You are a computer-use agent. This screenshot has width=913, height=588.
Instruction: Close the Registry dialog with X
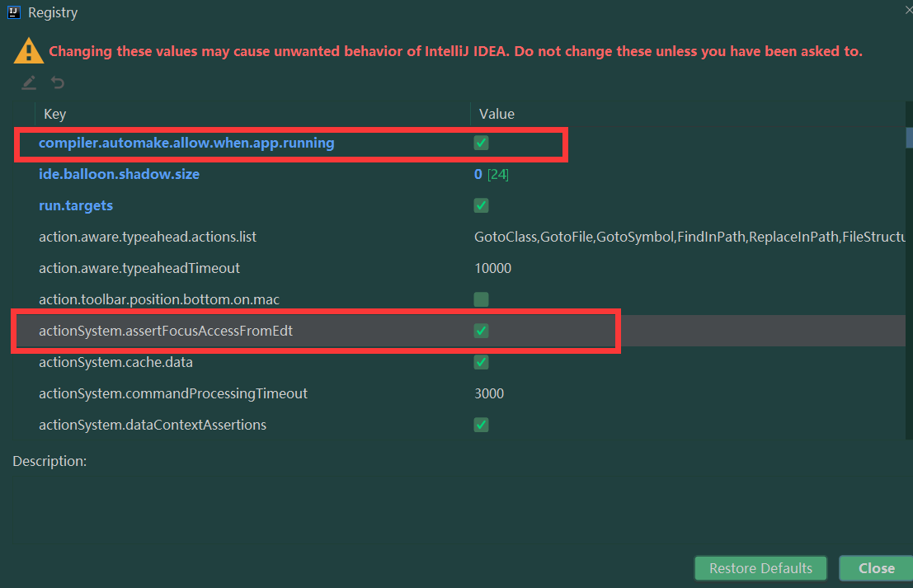(909, 10)
